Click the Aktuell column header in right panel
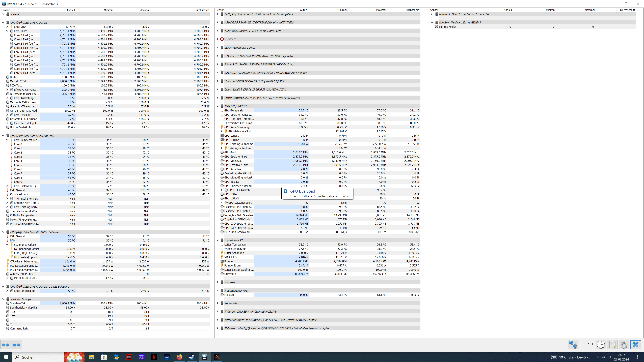Viewport: 644px width, 362px height. [x=491, y=10]
